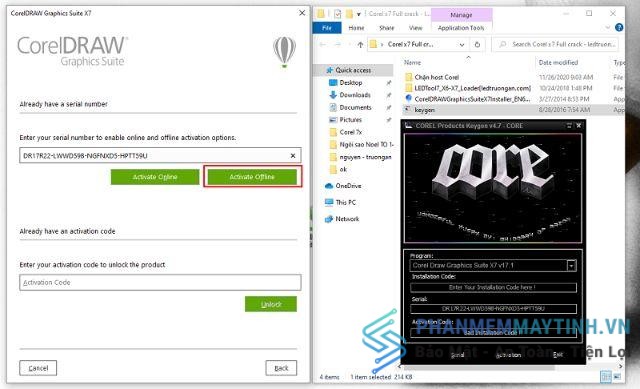Image resolution: width=640 pixels, height=389 pixels.
Task: Select Quick access in the navigation pane
Action: click(x=353, y=70)
